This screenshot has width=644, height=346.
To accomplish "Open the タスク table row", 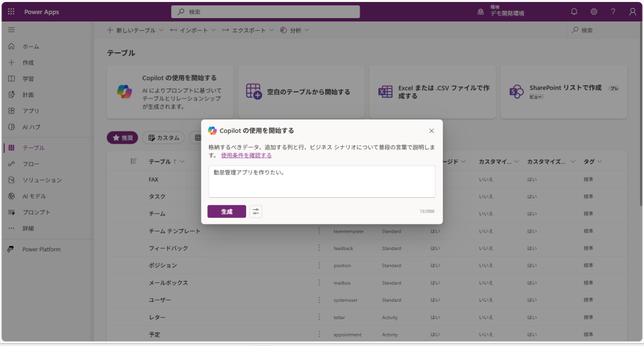I will pos(157,196).
